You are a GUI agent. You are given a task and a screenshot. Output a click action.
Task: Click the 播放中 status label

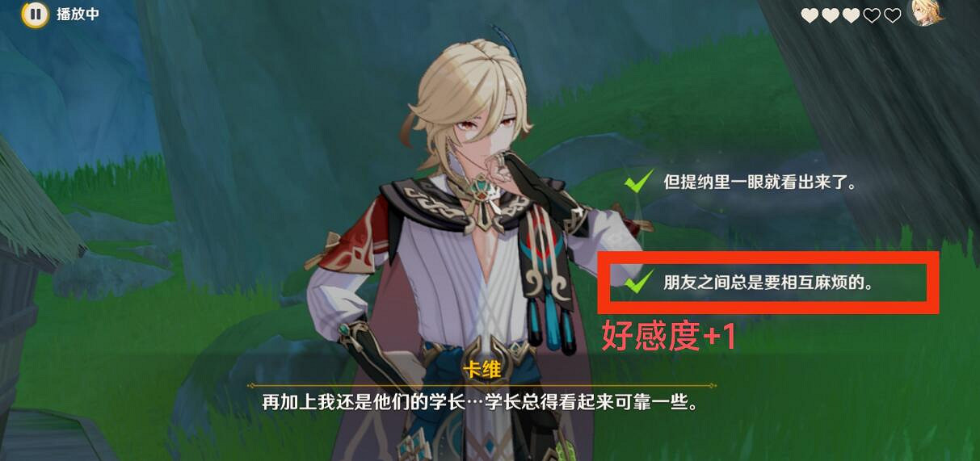tap(78, 15)
